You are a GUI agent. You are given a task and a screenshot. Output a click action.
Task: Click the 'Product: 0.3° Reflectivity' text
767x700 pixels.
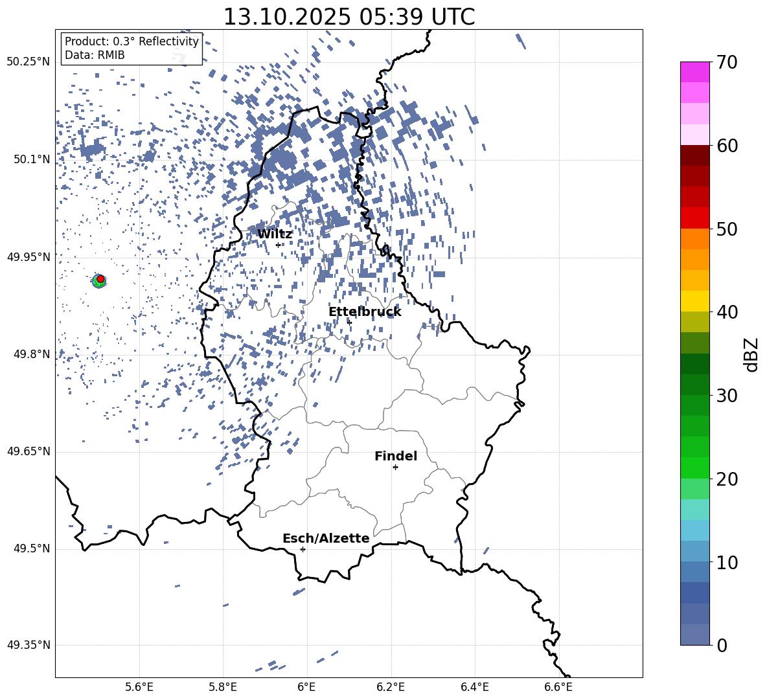132,41
